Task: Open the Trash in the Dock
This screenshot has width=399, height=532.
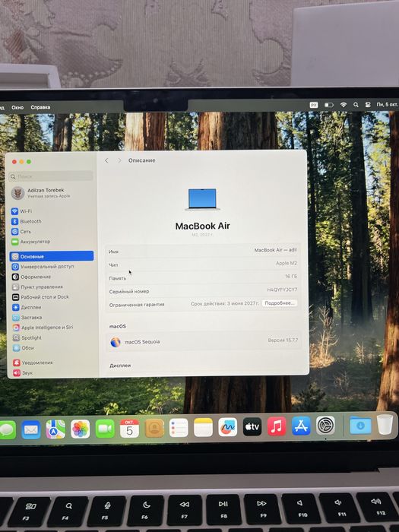Action: point(385,424)
